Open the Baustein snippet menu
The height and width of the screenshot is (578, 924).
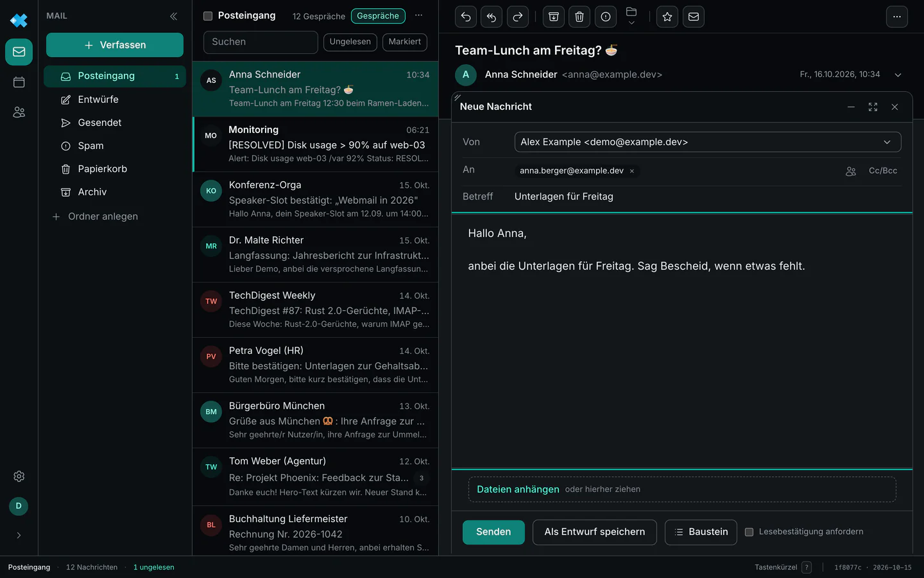coord(701,532)
